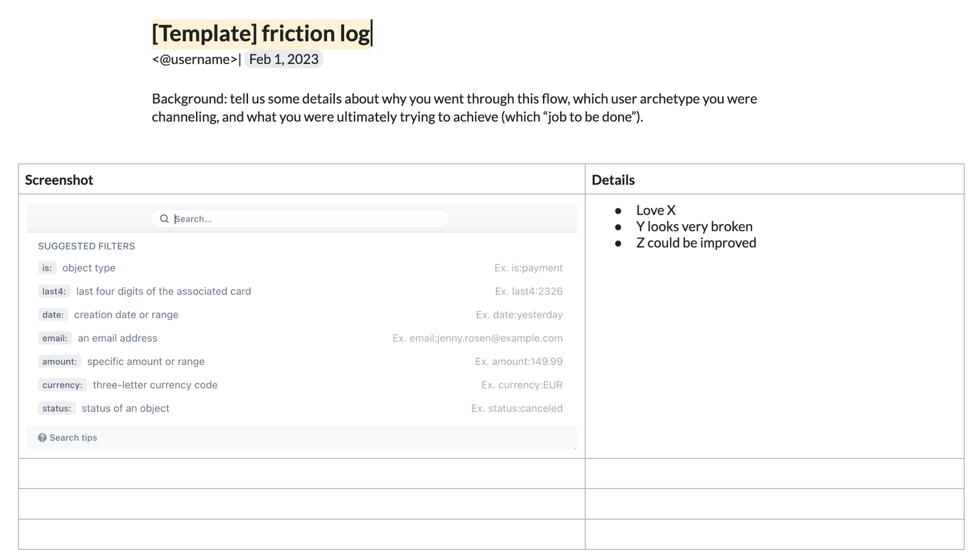Pick the "currency:" code filter

point(62,385)
